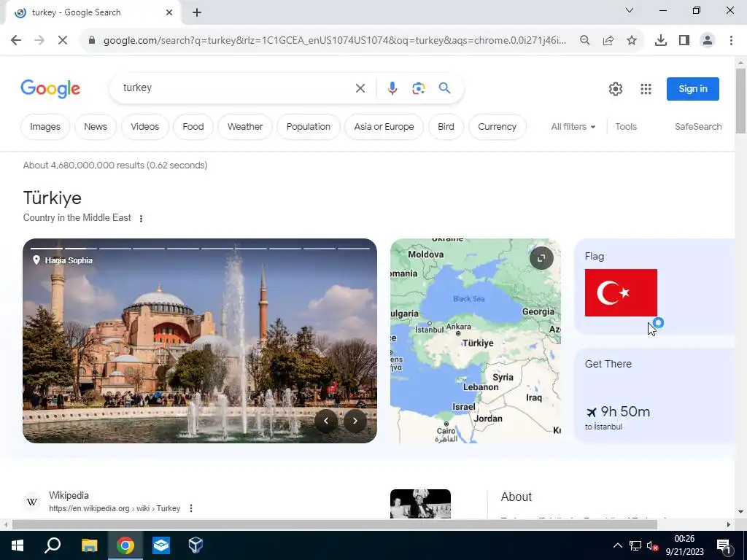The height and width of the screenshot is (560, 747).
Task: Click the Wikipedia favicon
Action: tap(32, 502)
